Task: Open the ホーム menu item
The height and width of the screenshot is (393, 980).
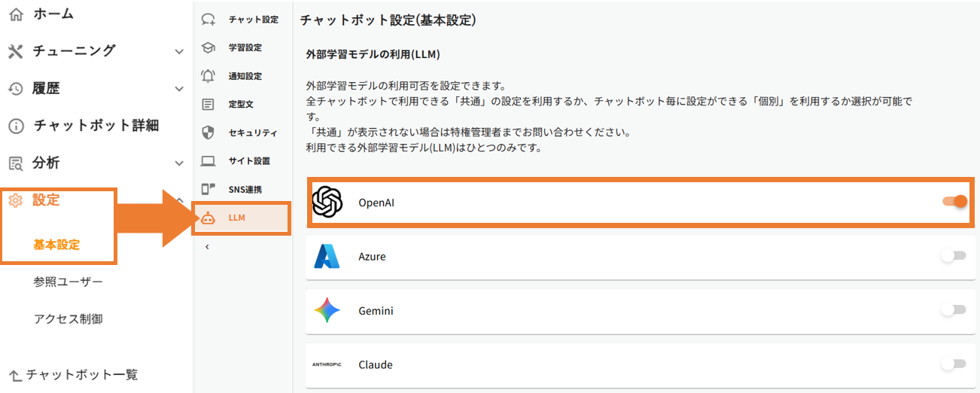Action: coord(53,14)
